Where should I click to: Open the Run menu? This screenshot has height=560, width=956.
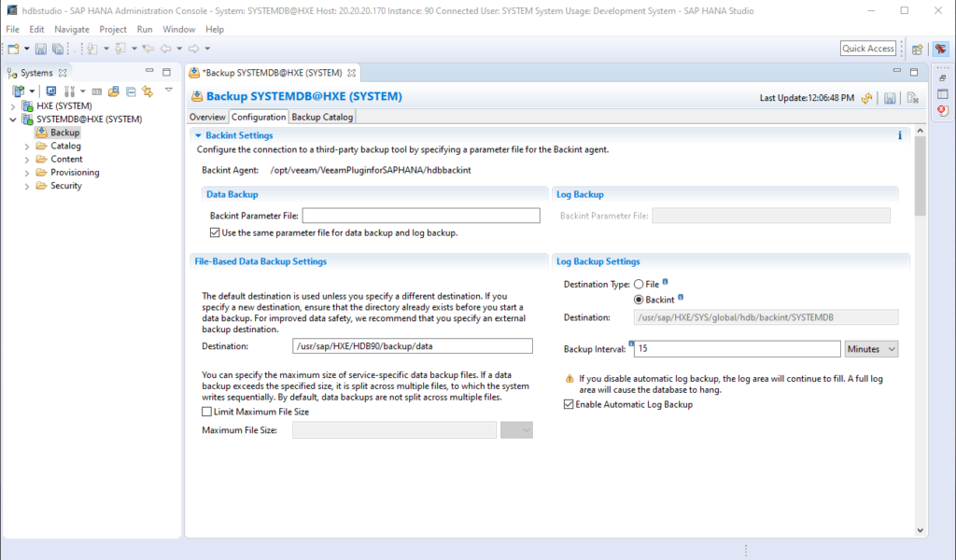tap(145, 29)
